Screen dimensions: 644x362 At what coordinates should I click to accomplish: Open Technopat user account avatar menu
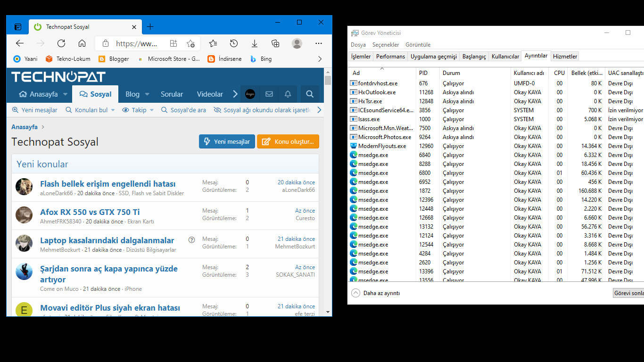[250, 94]
